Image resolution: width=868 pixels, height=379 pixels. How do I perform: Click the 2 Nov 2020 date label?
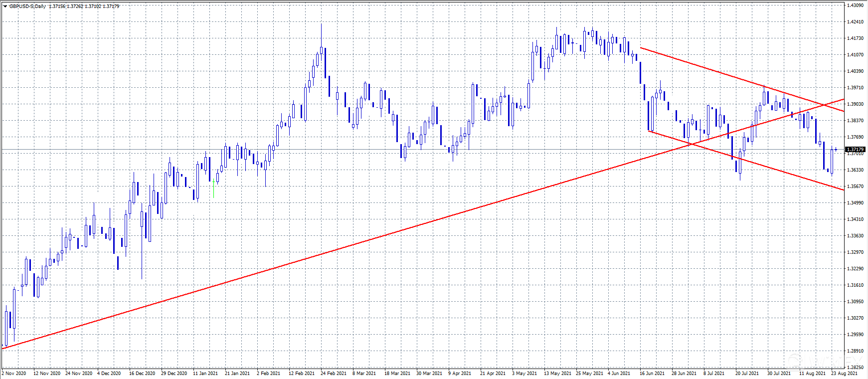tap(14, 373)
